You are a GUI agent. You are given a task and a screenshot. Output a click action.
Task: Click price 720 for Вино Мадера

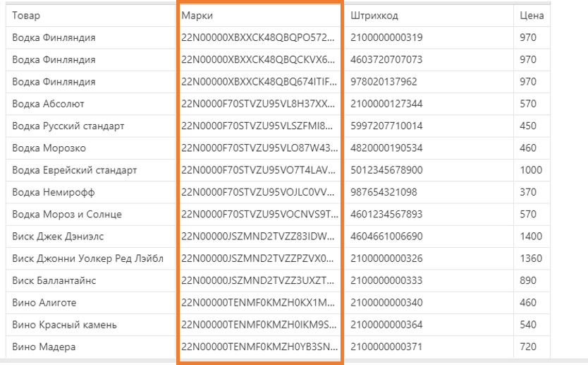[528, 347]
